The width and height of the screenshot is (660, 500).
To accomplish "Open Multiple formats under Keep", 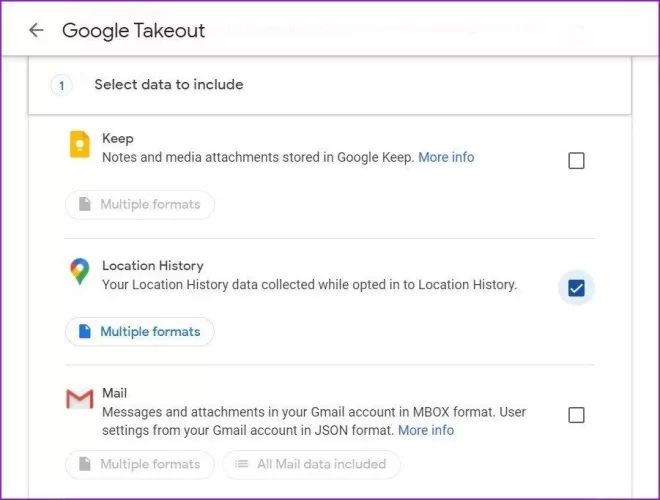I will (x=140, y=205).
